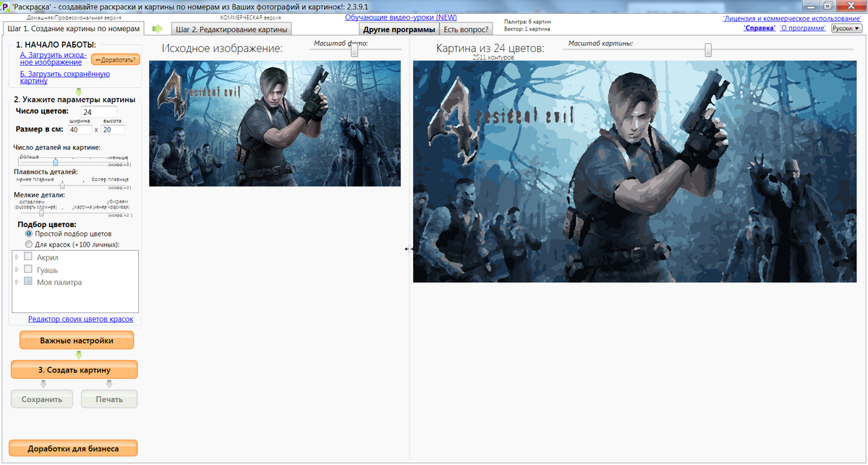Open the 'Есть вопрос?' tab
The image size is (868, 465).
465,30
